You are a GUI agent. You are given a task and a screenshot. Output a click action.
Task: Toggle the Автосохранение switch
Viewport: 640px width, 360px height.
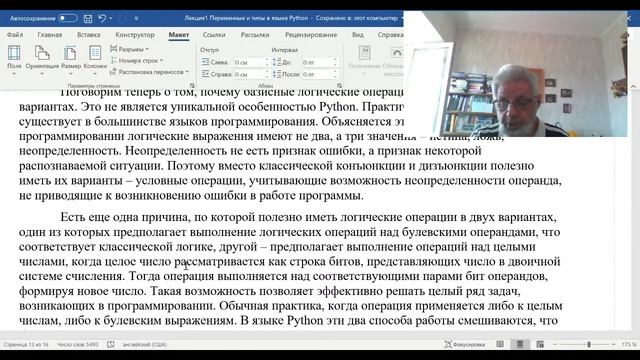(x=68, y=18)
